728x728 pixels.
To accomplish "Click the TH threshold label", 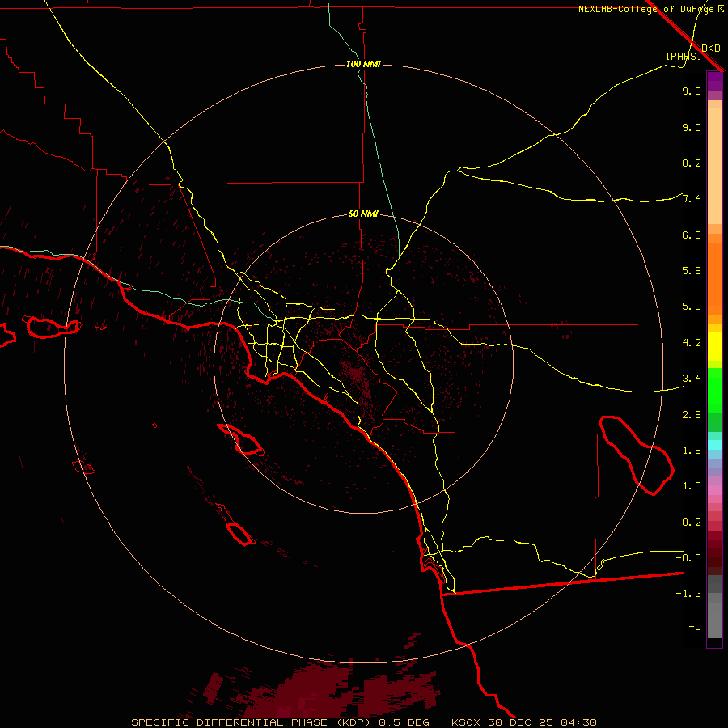I will click(x=695, y=630).
